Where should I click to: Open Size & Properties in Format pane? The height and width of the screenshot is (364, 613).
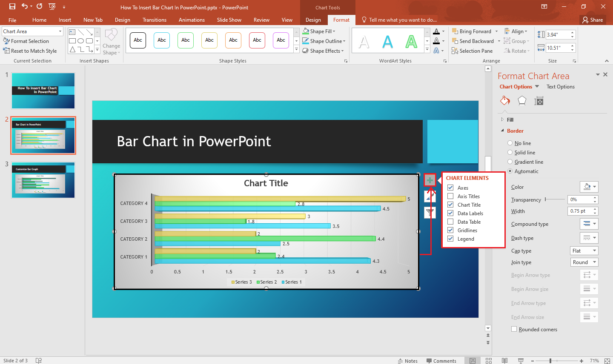tap(539, 101)
